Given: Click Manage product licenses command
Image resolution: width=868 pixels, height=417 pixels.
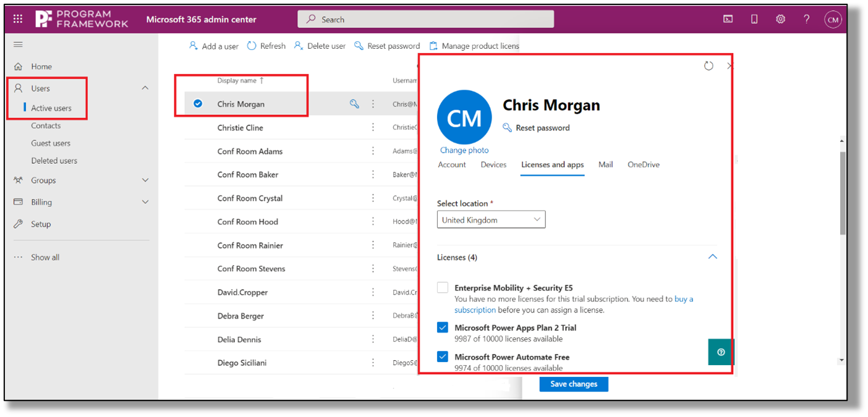Looking at the screenshot, I should pyautogui.click(x=474, y=46).
